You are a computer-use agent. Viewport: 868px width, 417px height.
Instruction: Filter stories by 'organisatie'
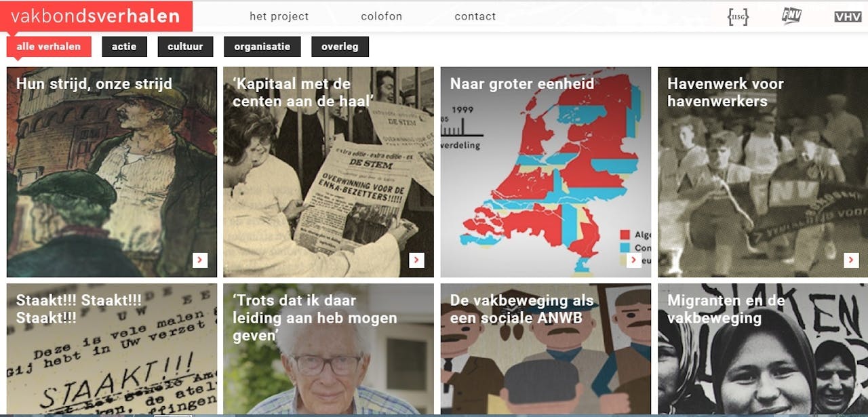coord(262,47)
